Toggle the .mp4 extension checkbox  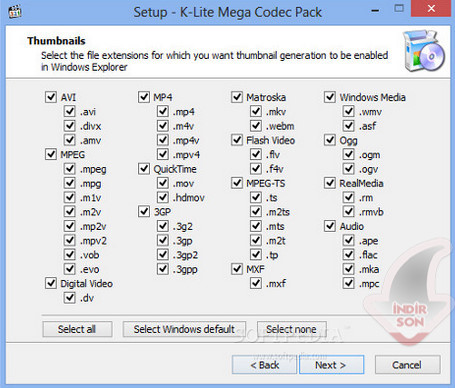pyautogui.click(x=163, y=112)
